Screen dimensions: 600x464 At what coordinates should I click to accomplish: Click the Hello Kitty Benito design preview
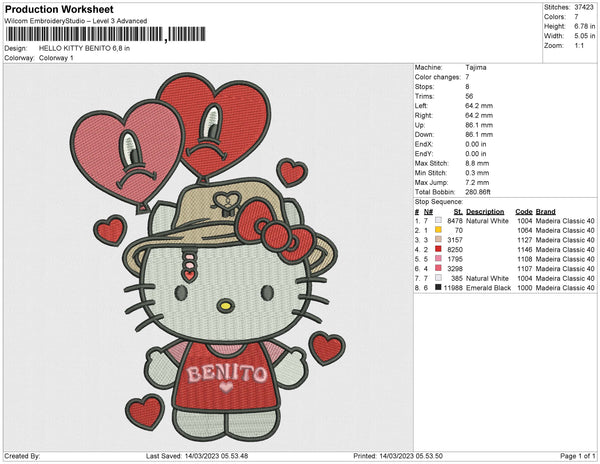pos(209,257)
